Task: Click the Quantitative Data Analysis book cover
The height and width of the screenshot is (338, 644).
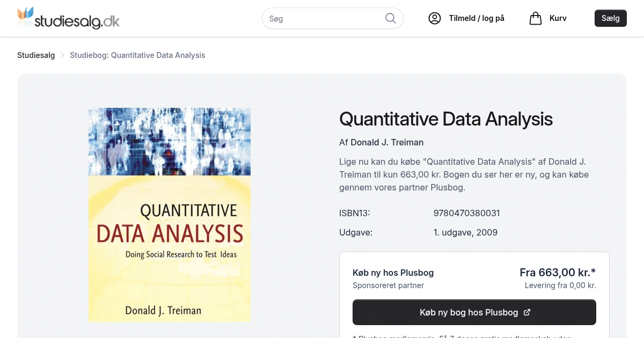Action: (170, 215)
